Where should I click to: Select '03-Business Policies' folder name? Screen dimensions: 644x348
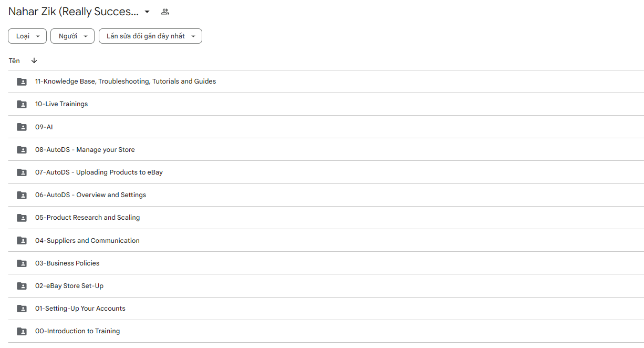67,263
